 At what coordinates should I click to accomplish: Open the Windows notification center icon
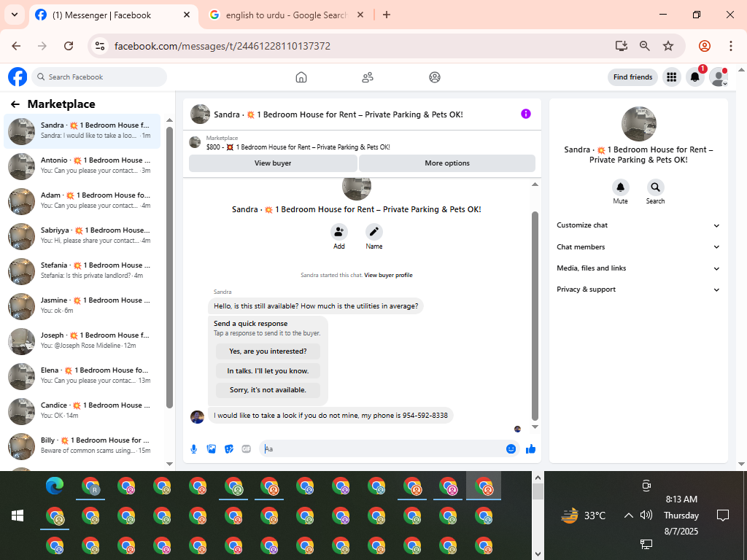tap(723, 516)
